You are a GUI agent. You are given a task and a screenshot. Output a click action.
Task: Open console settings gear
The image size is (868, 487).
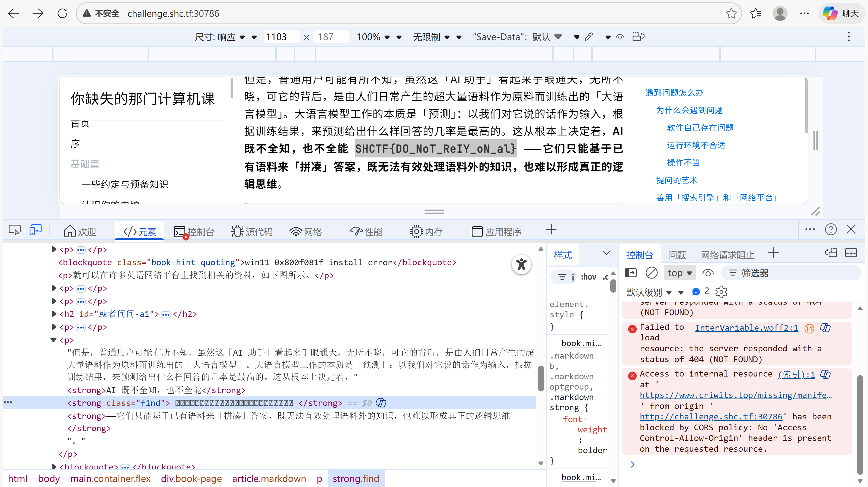coord(721,292)
